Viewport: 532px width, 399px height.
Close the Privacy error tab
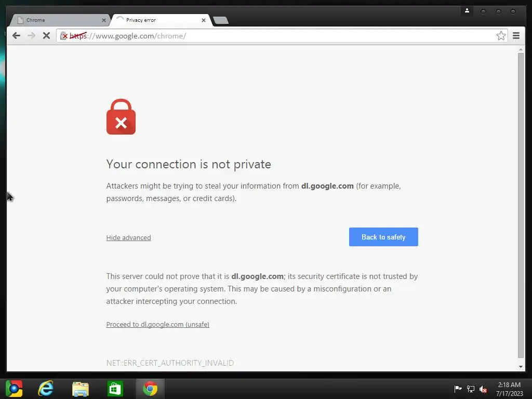click(204, 20)
